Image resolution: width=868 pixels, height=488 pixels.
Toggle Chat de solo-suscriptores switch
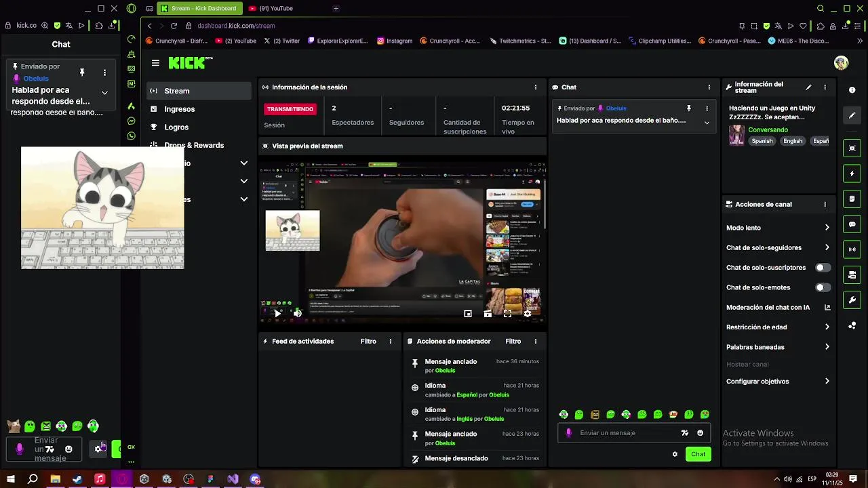823,268
